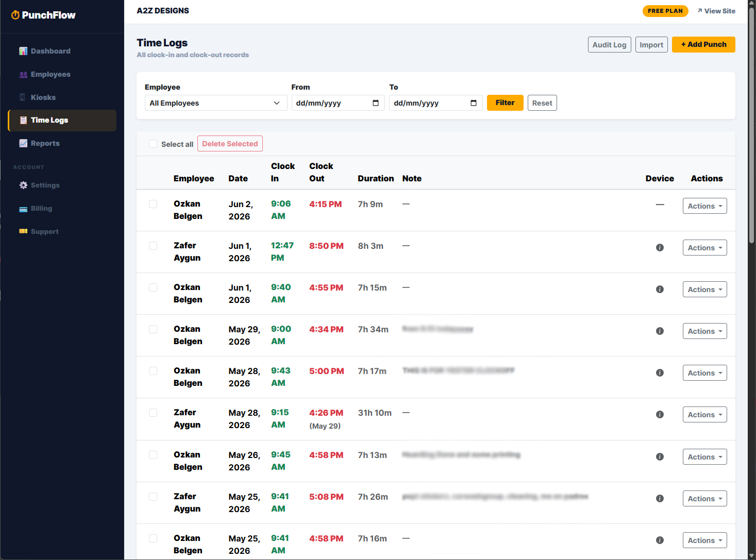The height and width of the screenshot is (560, 756).
Task: Tick checkbox for Zafer Aygun May 25 entry
Action: (153, 497)
